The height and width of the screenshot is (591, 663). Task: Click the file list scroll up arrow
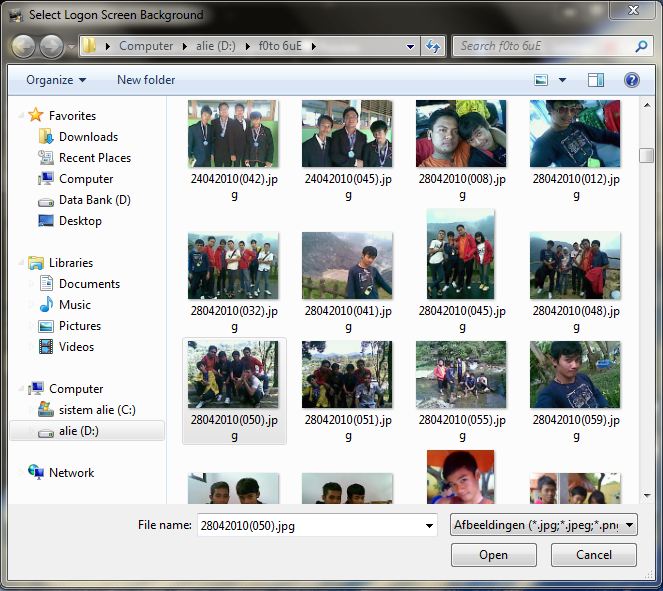[x=647, y=105]
